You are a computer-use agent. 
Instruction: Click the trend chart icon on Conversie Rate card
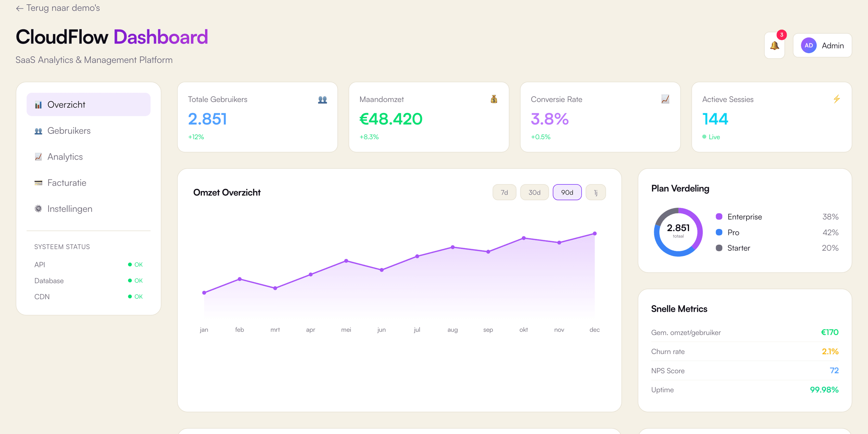665,99
